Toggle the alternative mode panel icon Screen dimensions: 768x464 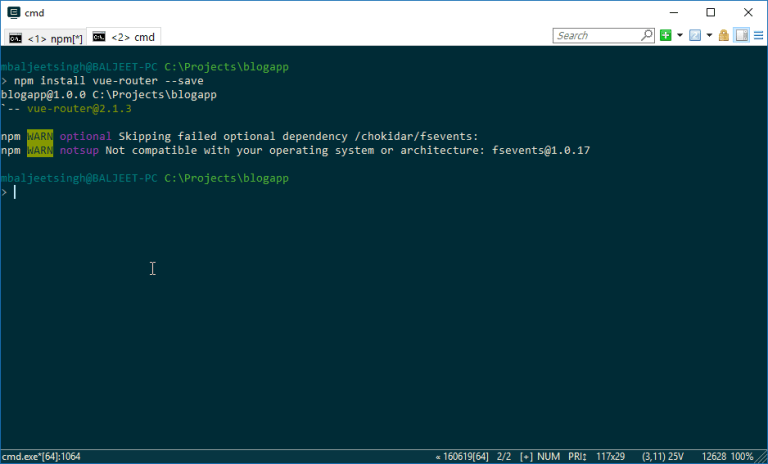(742, 35)
